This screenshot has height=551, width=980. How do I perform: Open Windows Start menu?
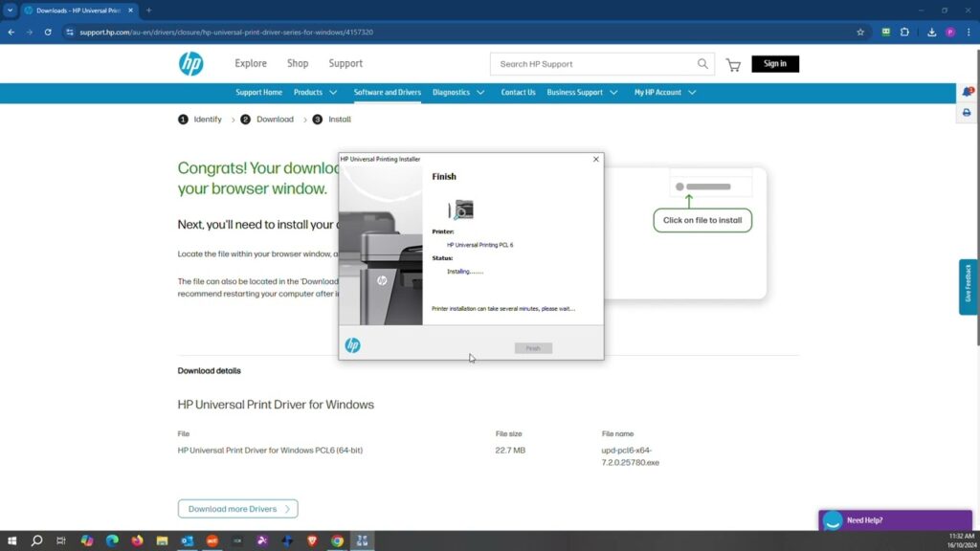pyautogui.click(x=11, y=541)
